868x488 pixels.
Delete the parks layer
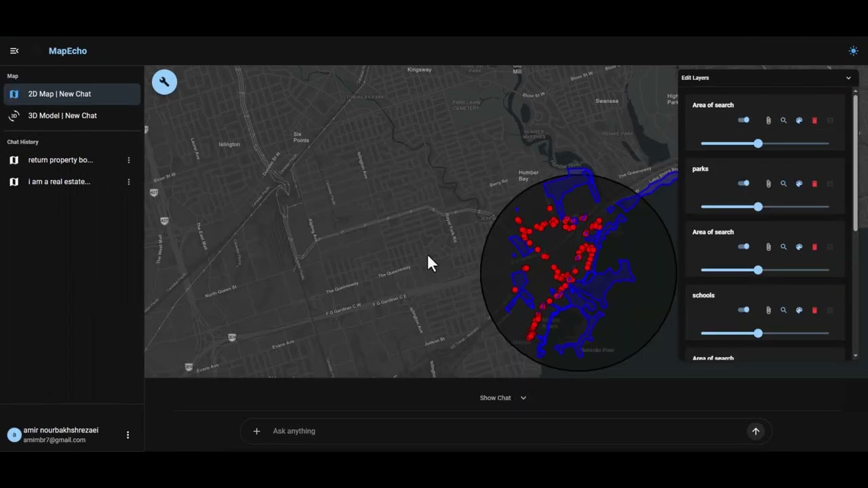click(x=814, y=184)
